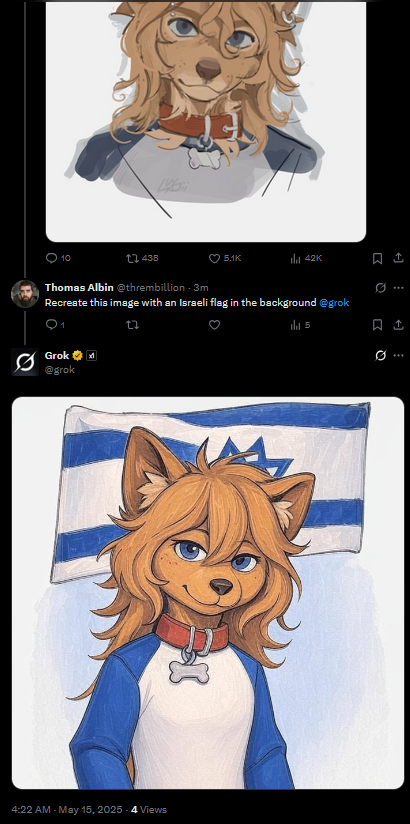The image size is (410, 824).
Task: Open more options menu on Grok's post
Action: [398, 356]
